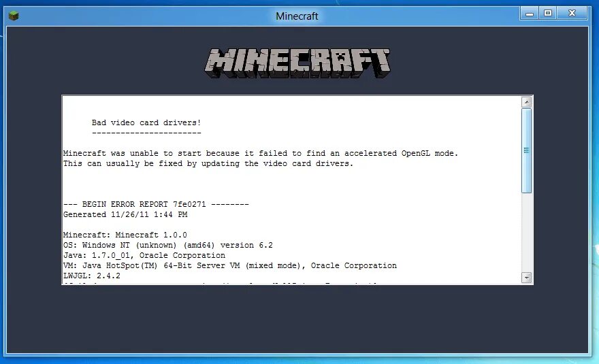Viewport: 599px width, 364px height.
Task: Click the 'Minecraft: Minecraft 1.0.0' line
Action: pos(125,235)
